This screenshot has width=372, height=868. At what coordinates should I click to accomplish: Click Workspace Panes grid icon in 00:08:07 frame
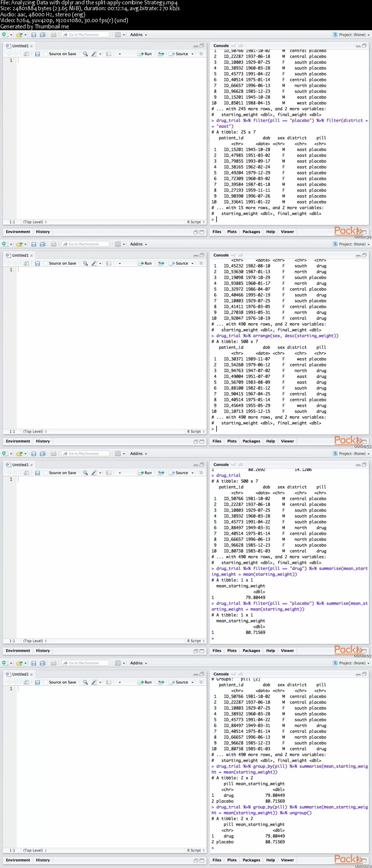pyautogui.click(x=118, y=454)
